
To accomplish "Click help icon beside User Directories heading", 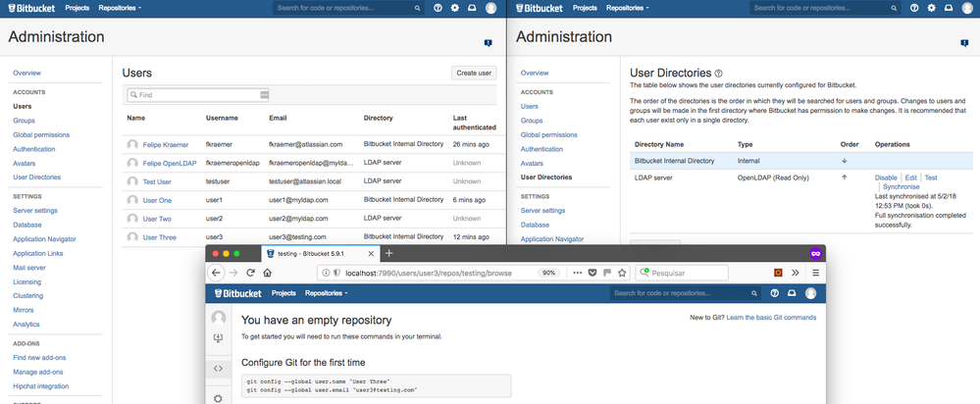I will (719, 74).
